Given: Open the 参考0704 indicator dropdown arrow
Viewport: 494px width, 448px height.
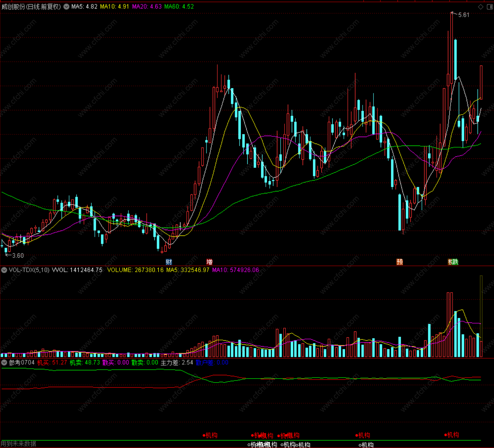Looking at the screenshot, I should pos(4,363).
